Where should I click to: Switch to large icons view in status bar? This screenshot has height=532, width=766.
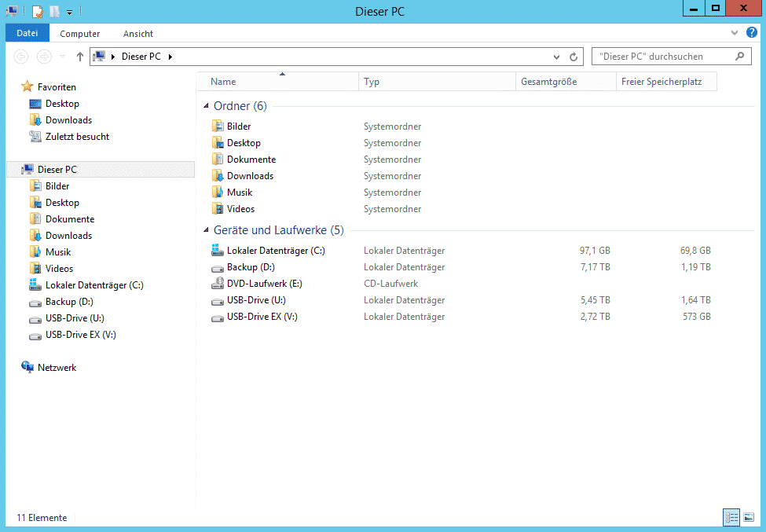(749, 517)
